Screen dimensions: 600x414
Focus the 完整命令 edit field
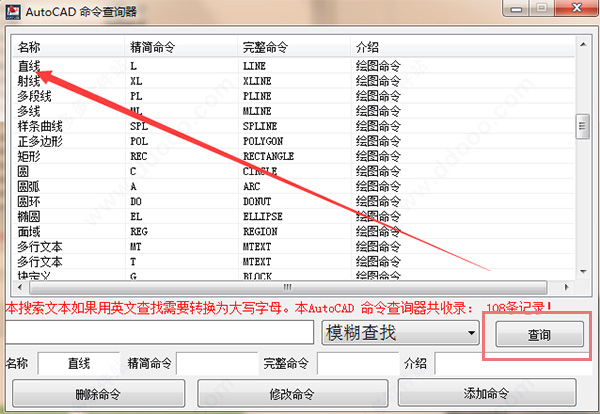click(358, 363)
